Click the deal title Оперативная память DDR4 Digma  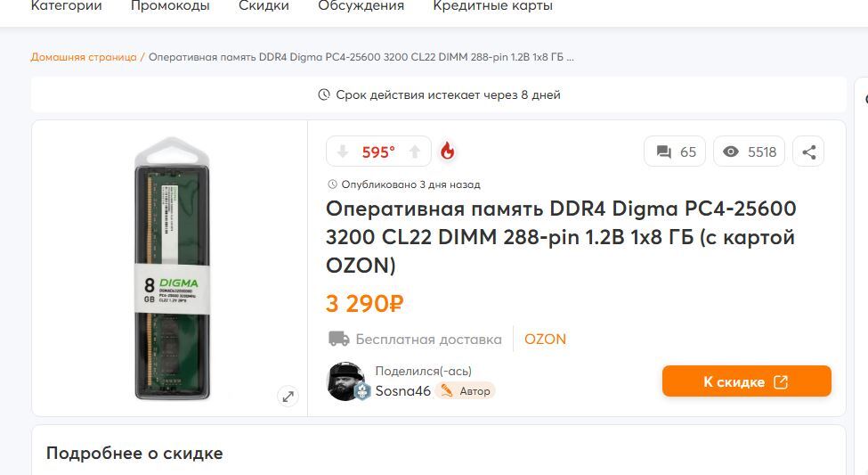tap(561, 237)
